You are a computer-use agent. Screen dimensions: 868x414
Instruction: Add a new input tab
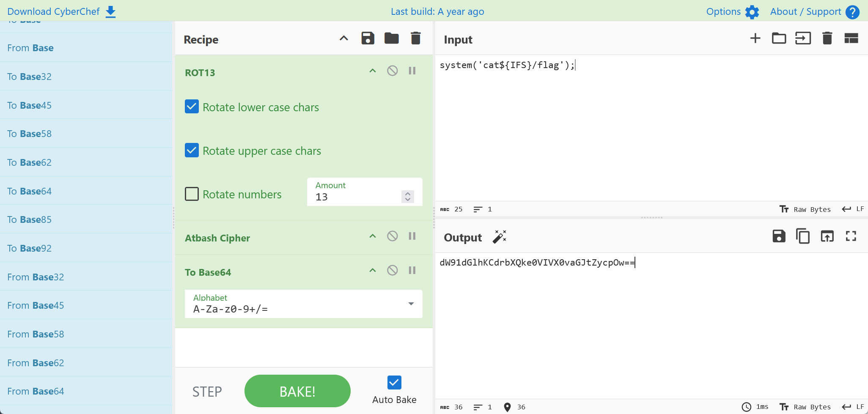point(755,38)
